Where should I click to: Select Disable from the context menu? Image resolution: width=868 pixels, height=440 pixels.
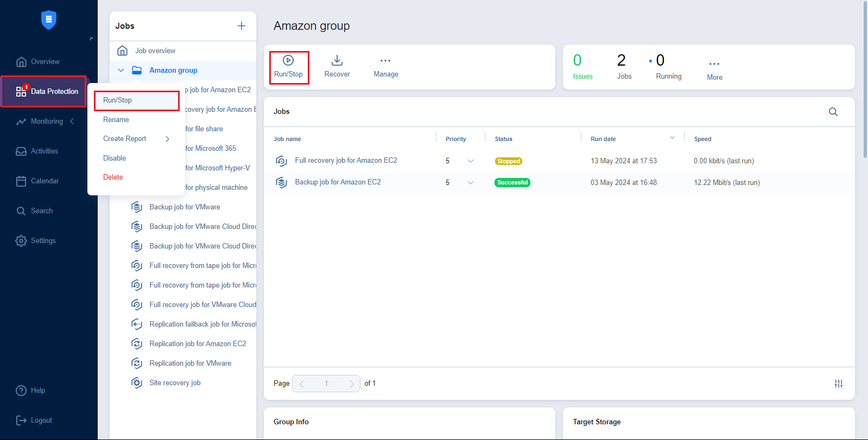(115, 158)
